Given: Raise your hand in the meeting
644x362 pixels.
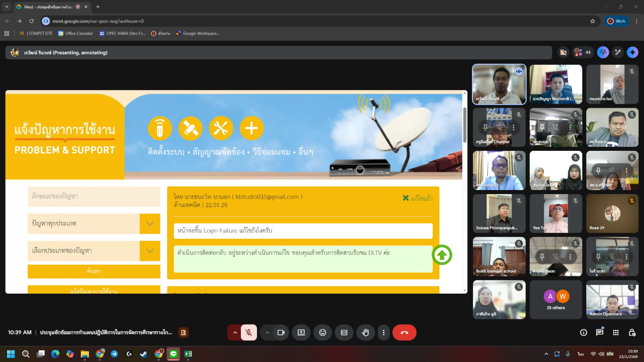Looking at the screenshot, I should tap(366, 332).
